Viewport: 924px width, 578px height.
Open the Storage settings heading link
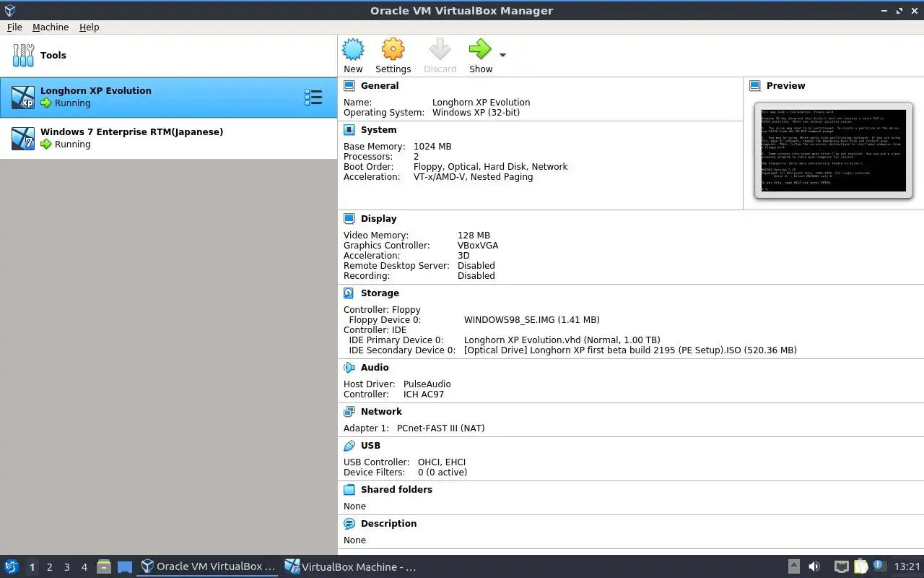380,293
